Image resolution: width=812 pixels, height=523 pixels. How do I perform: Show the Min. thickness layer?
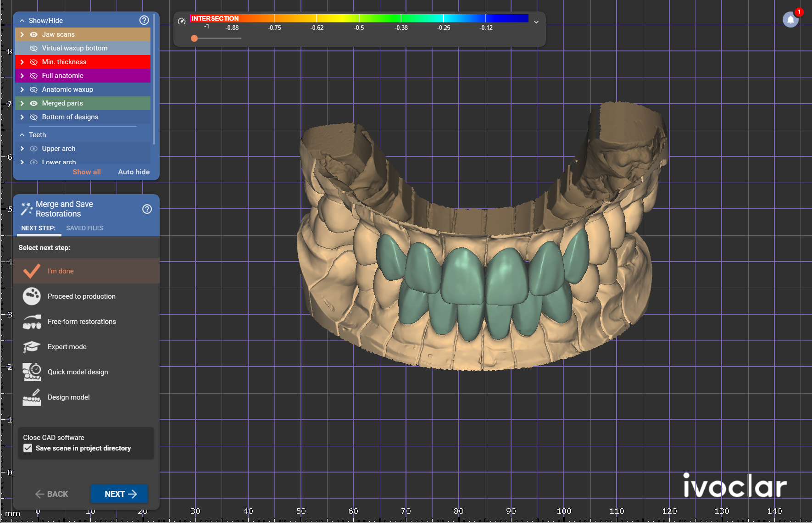tap(33, 62)
